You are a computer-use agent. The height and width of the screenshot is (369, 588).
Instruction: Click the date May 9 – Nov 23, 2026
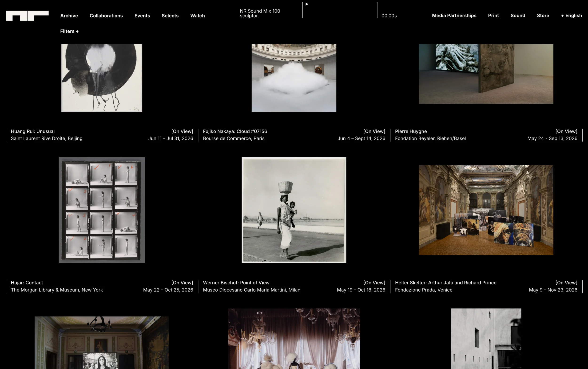[553, 290]
